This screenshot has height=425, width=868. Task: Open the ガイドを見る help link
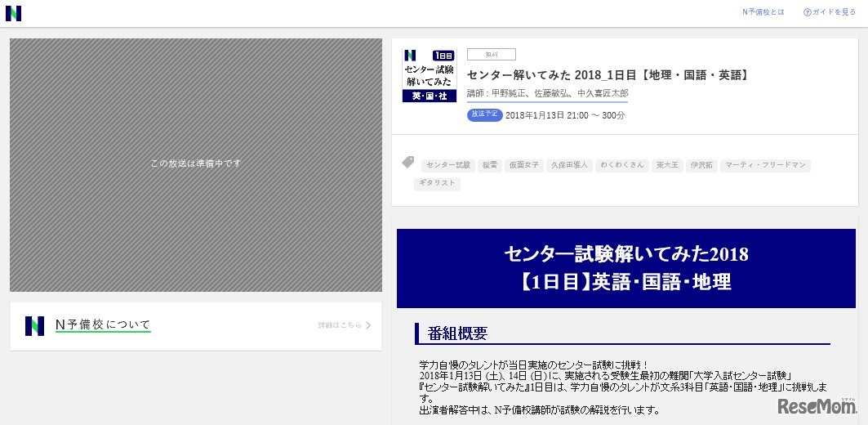click(x=830, y=12)
